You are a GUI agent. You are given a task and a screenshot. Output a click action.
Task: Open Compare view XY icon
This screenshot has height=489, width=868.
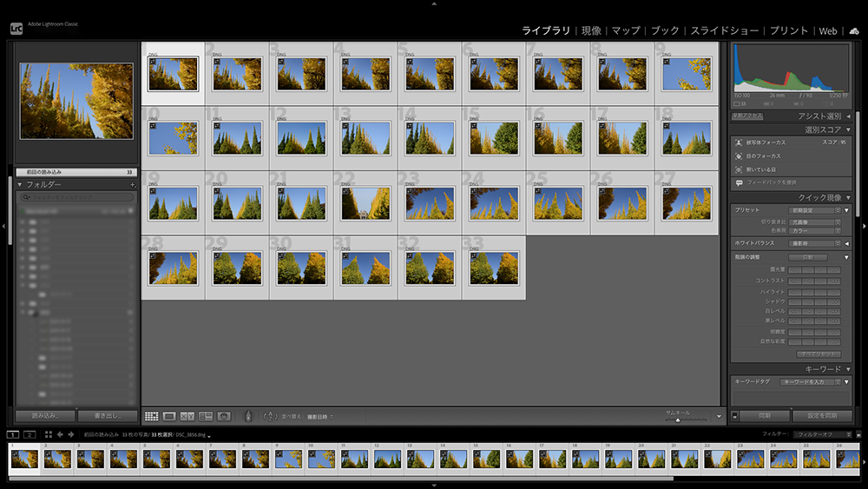coord(187,416)
